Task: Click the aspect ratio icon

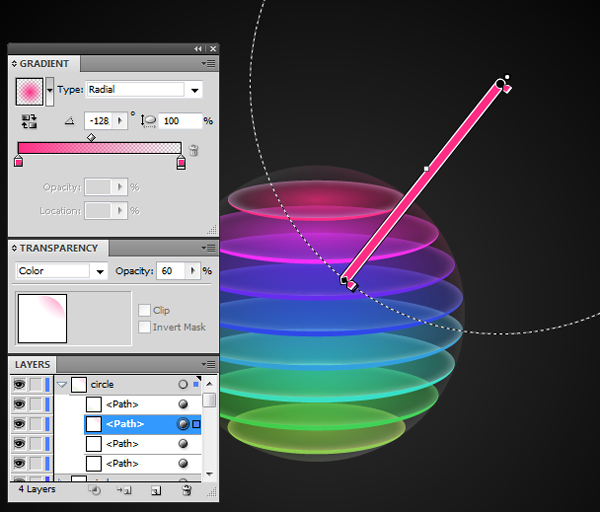Action: point(148,121)
